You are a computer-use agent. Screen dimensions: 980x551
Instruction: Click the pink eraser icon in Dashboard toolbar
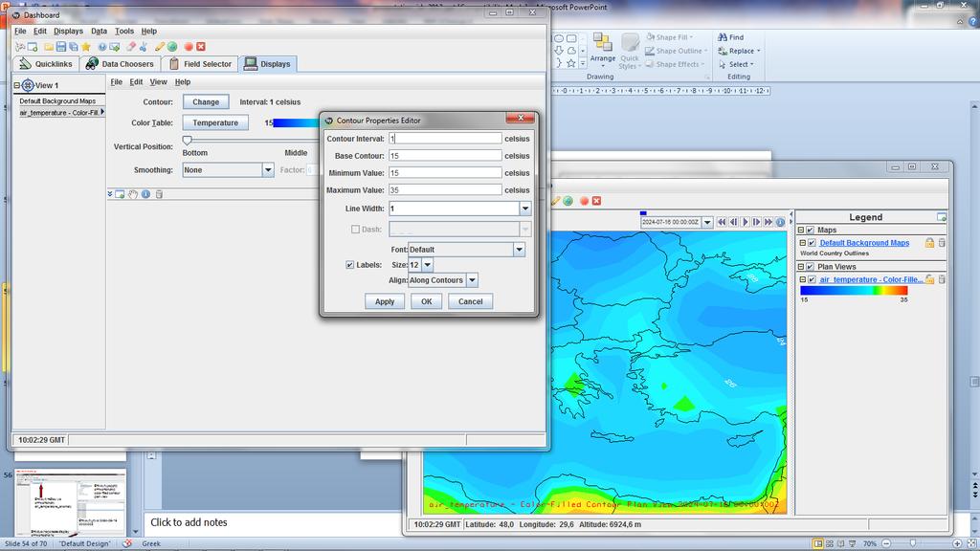pyautogui.click(x=130, y=47)
